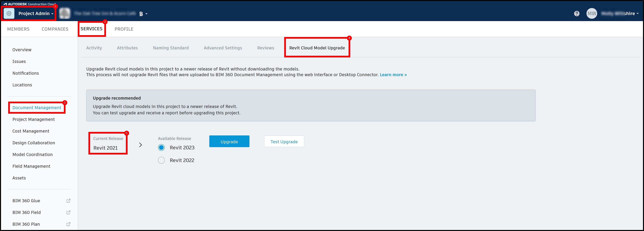The width and height of the screenshot is (644, 231).
Task: Select Design Collaboration in the sidebar
Action: 33,143
